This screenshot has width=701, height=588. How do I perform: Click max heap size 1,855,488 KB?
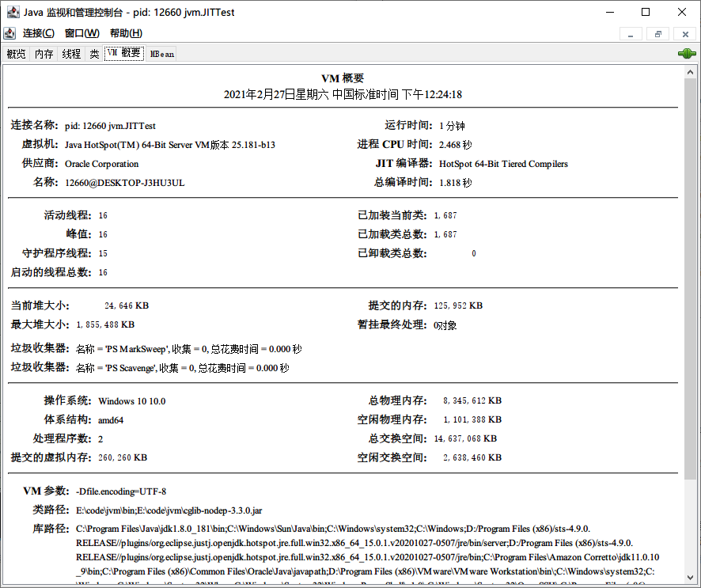click(x=105, y=324)
